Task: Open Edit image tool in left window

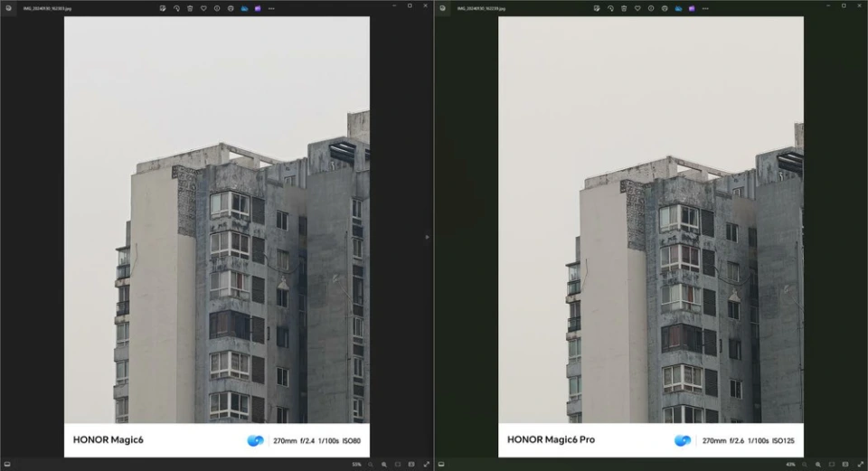Action: point(163,8)
